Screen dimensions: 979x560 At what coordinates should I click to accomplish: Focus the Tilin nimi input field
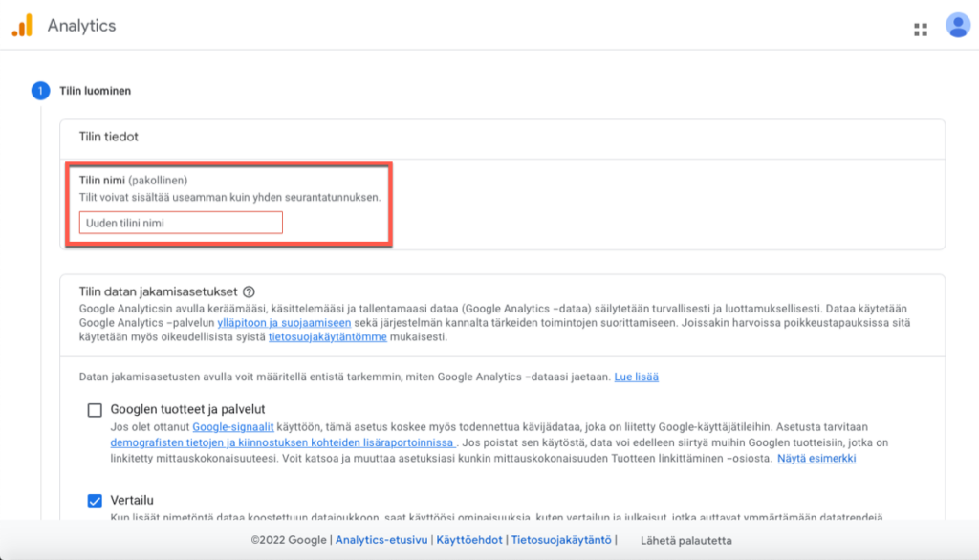(x=181, y=223)
